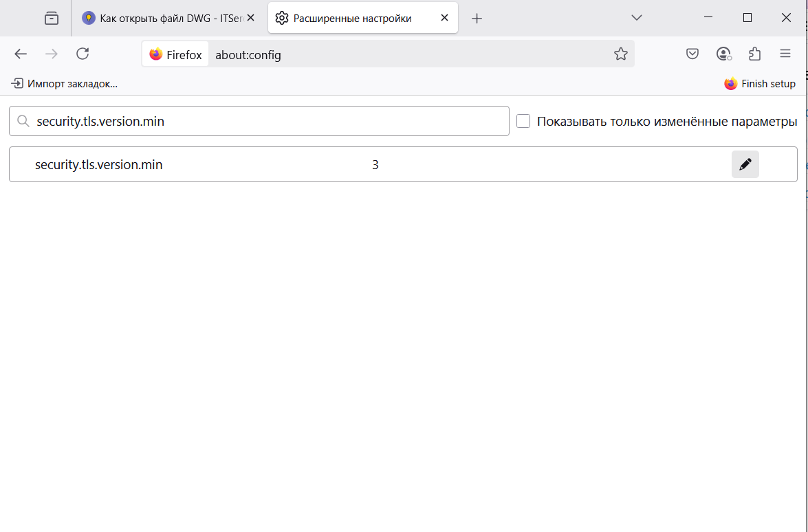Image resolution: width=808 pixels, height=532 pixels.
Task: Click the Firefox identity badge in the address bar
Action: click(x=176, y=54)
